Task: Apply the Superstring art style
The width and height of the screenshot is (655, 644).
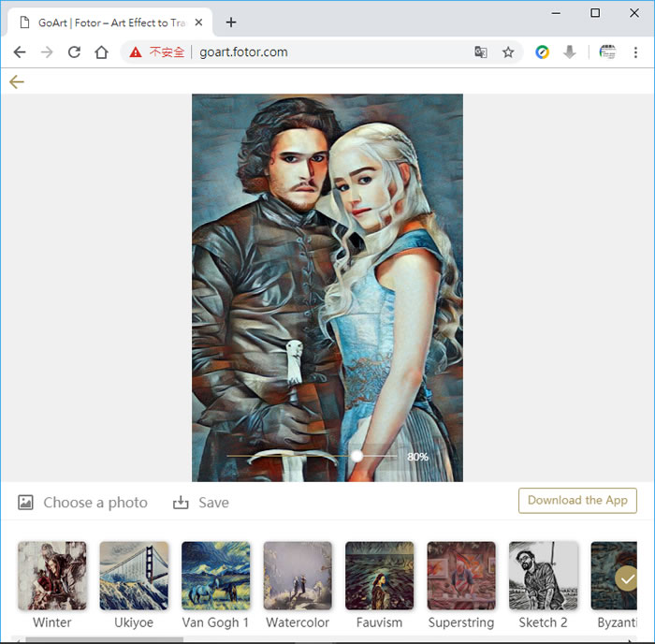Action: tap(461, 576)
